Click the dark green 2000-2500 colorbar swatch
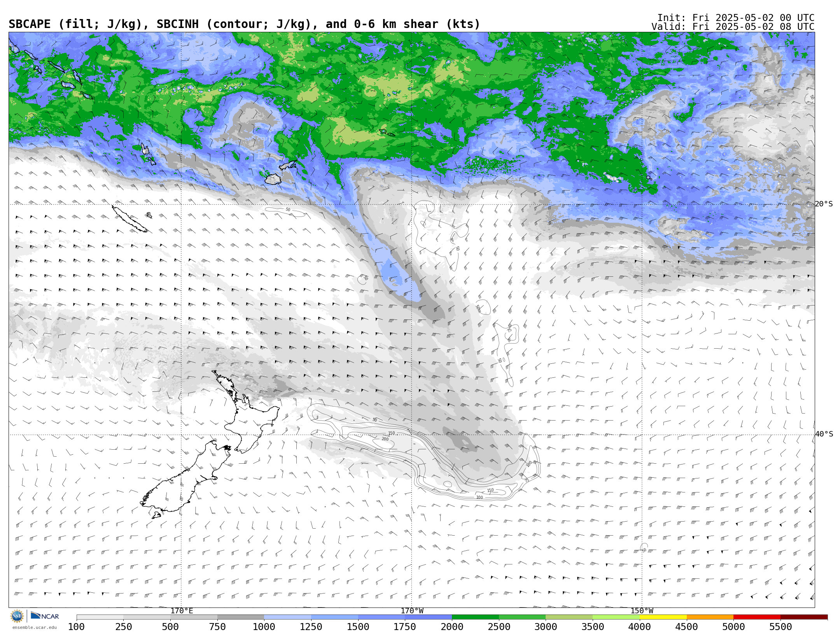 pyautogui.click(x=475, y=617)
